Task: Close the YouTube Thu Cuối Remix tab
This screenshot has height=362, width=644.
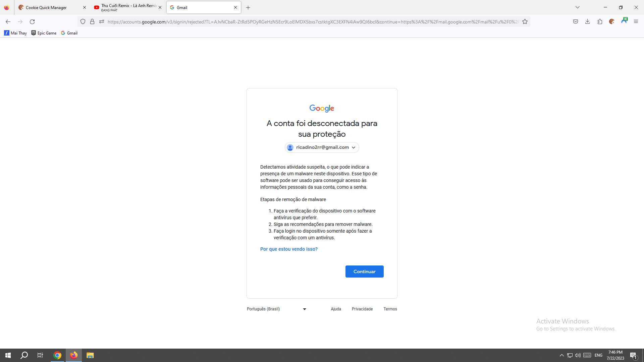Action: (x=160, y=7)
